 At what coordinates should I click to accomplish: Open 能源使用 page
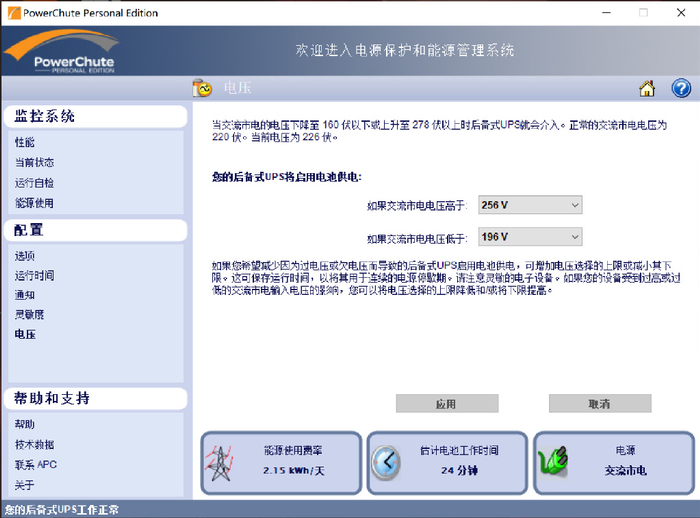click(x=34, y=203)
